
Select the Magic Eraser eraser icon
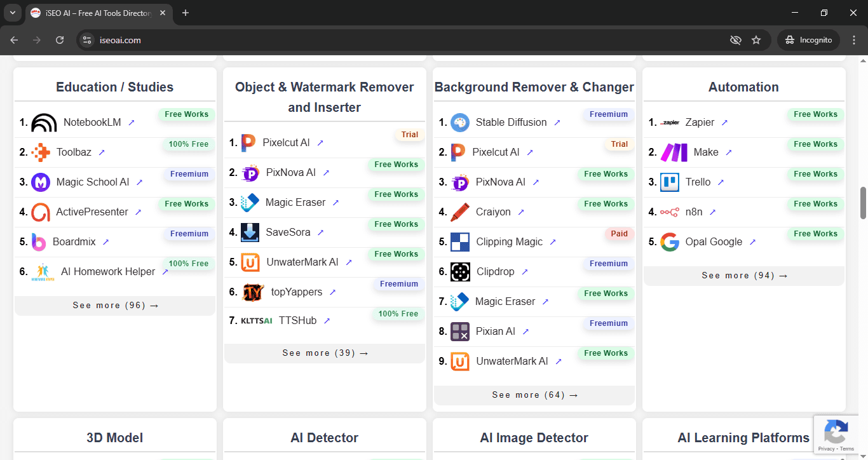point(250,202)
